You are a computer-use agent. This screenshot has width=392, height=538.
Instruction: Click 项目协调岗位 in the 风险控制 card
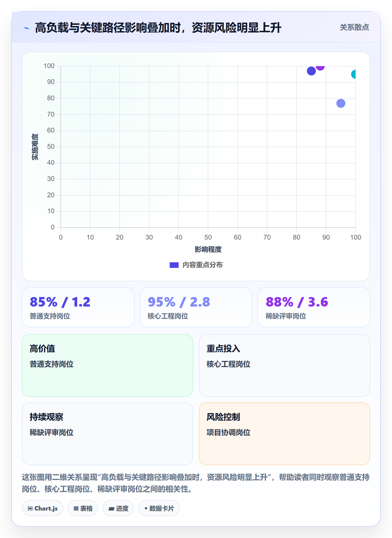(228, 433)
